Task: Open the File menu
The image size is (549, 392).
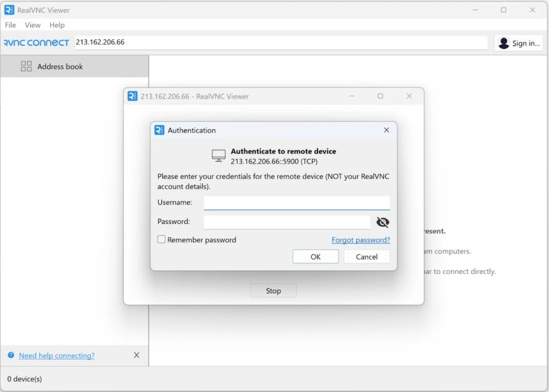Action: tap(10, 25)
